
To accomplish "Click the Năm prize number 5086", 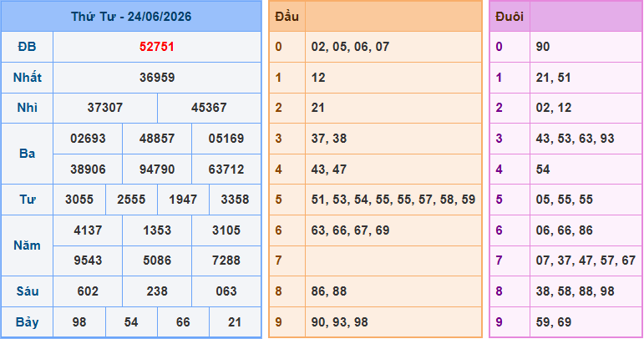I will [x=157, y=261].
